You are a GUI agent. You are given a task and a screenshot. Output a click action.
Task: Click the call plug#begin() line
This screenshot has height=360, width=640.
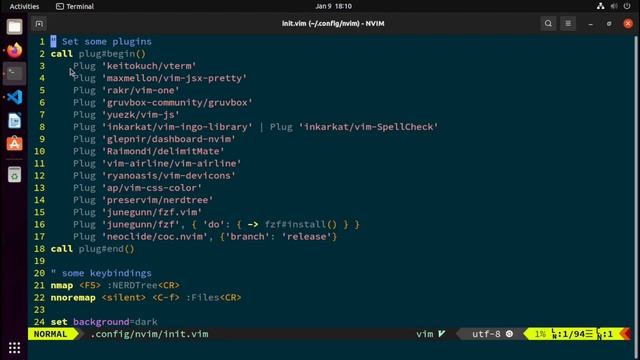98,54
